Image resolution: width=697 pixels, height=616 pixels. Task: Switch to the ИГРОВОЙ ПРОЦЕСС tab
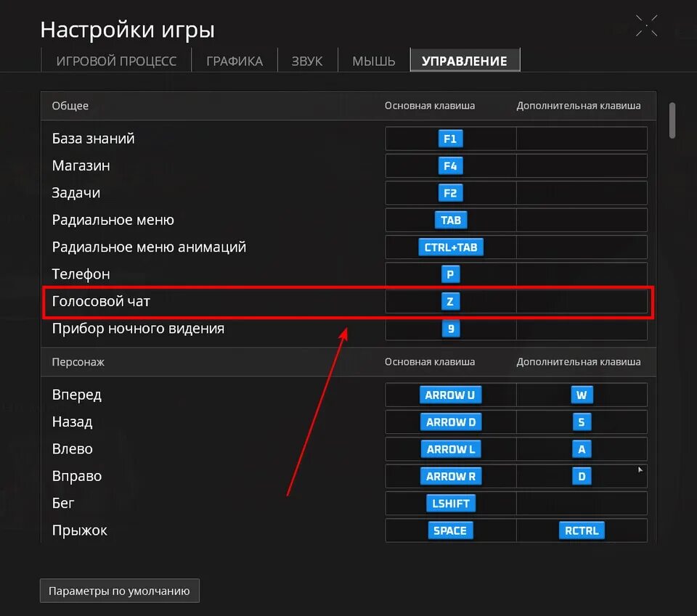click(x=116, y=61)
